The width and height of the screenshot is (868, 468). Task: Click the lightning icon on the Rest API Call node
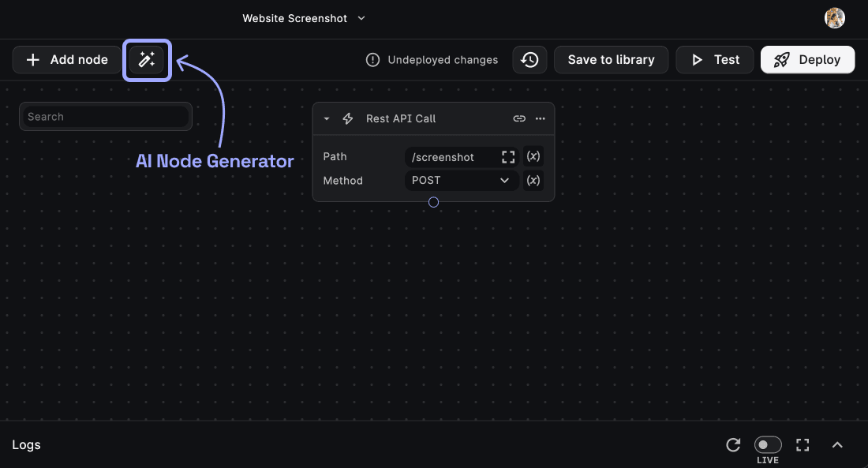click(347, 118)
